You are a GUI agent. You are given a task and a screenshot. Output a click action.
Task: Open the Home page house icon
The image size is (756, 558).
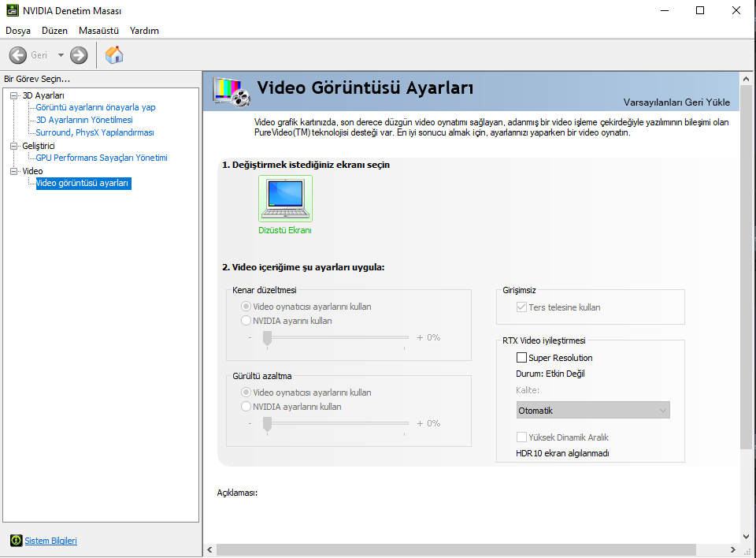point(114,55)
